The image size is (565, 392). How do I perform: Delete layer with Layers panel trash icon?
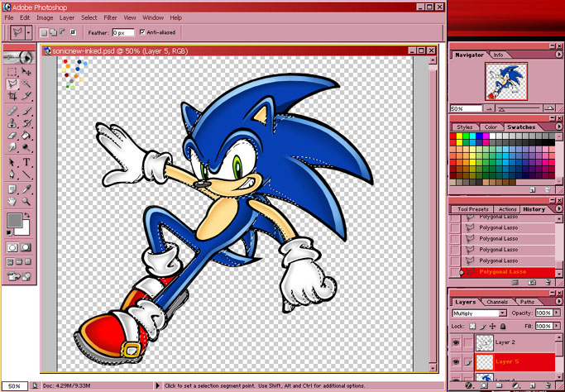[x=548, y=385]
